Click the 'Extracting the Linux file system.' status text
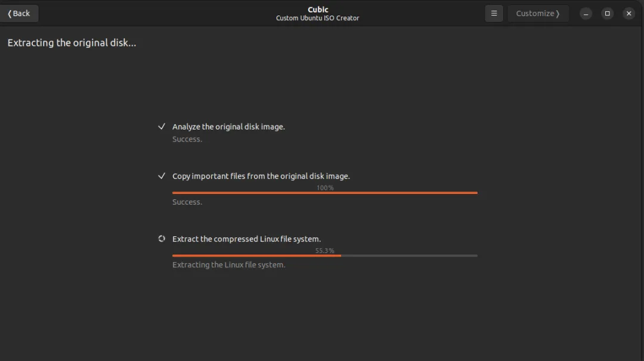Screen dimensions: 644x361 click(228, 265)
